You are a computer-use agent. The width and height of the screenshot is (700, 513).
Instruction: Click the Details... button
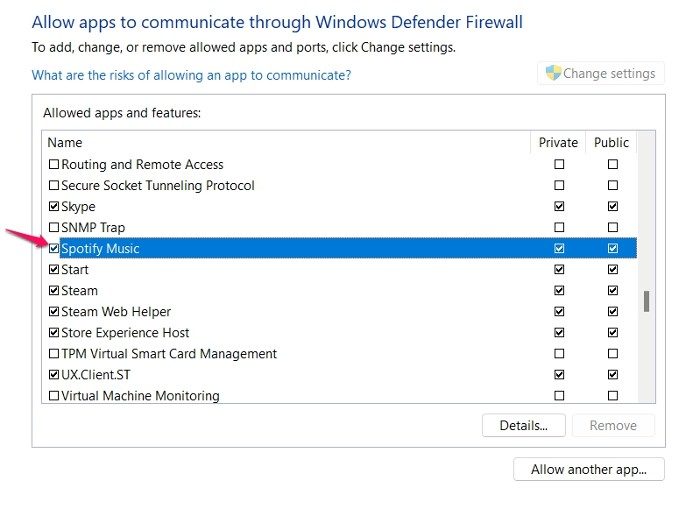pos(523,425)
